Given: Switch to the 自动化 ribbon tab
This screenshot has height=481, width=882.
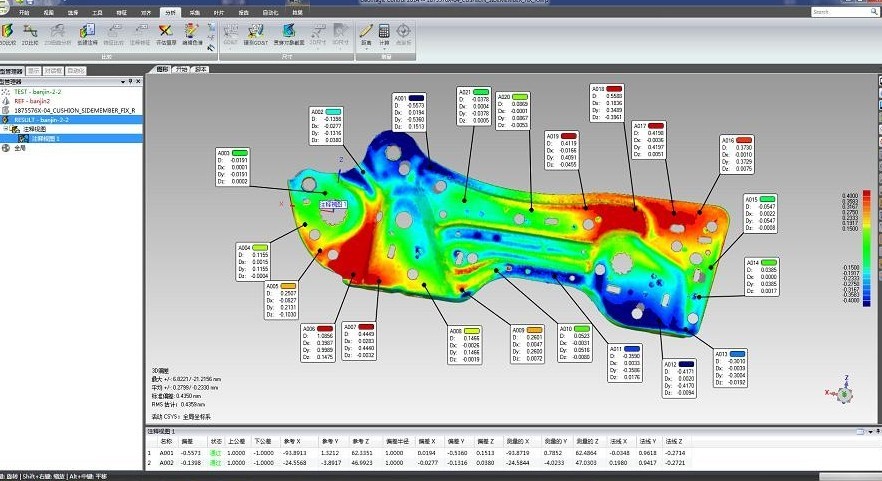Looking at the screenshot, I should point(271,12).
